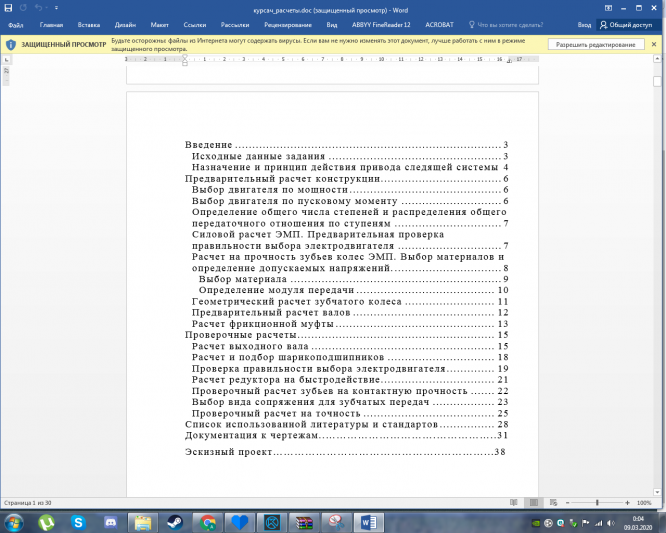Switch to Web Layout view icon
This screenshot has height=533, width=666.
click(x=553, y=503)
